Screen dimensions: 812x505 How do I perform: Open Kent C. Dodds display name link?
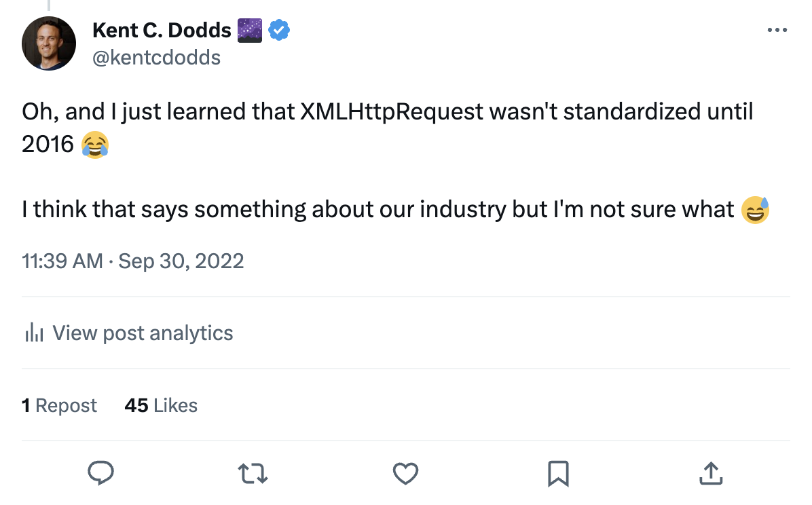pos(162,31)
